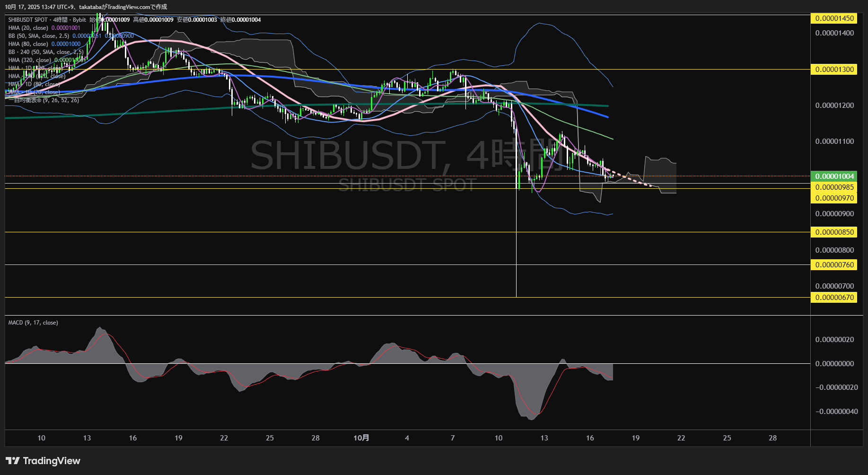This screenshot has width=868, height=475.
Task: Click the MACD zero level axis label
Action: pyautogui.click(x=834, y=364)
